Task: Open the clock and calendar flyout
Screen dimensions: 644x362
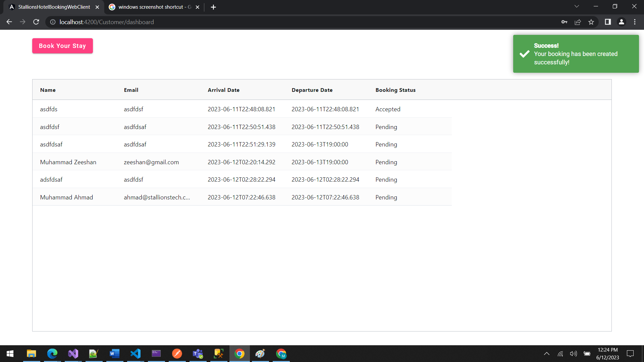Action: point(607,354)
